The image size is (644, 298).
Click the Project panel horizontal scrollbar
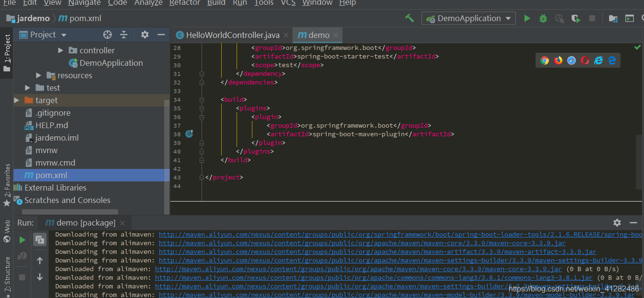tap(70, 212)
